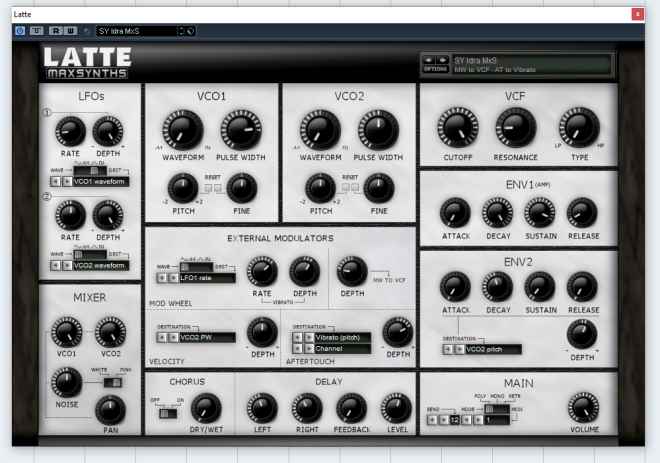Click LFO 2 RATE knob

point(70,216)
